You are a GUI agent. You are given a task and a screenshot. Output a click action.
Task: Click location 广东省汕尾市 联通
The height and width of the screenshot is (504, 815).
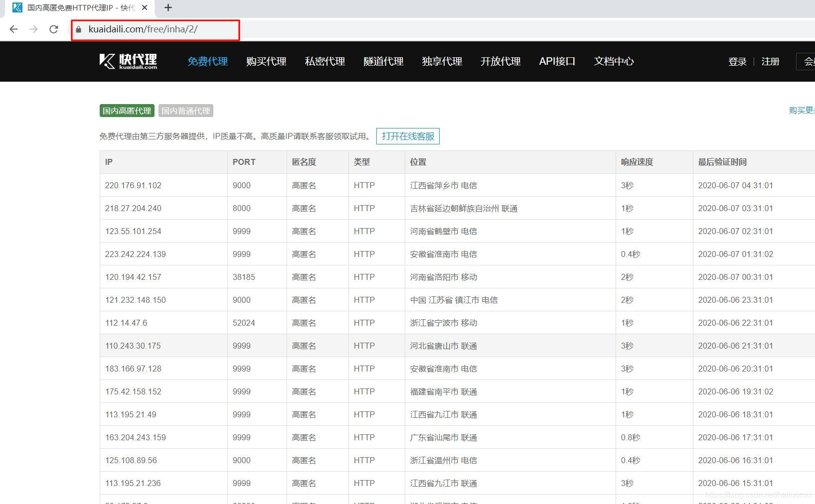pos(444,437)
